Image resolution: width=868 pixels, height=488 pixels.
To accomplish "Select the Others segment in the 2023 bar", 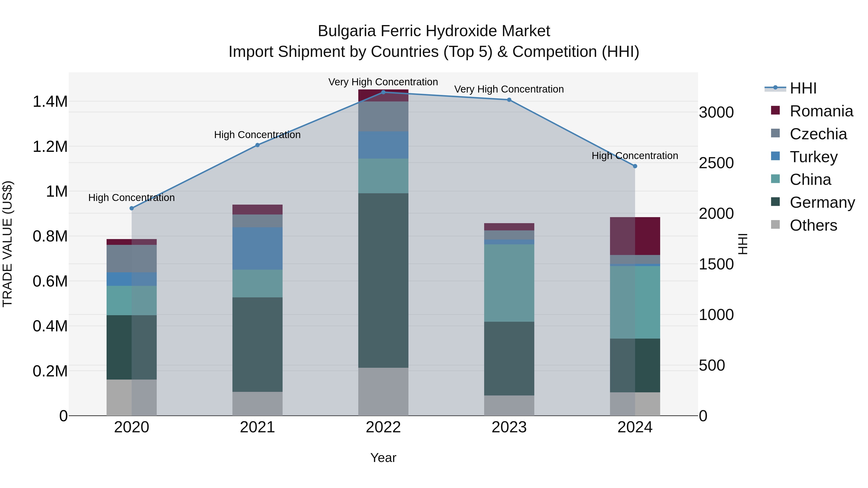I will tap(509, 406).
